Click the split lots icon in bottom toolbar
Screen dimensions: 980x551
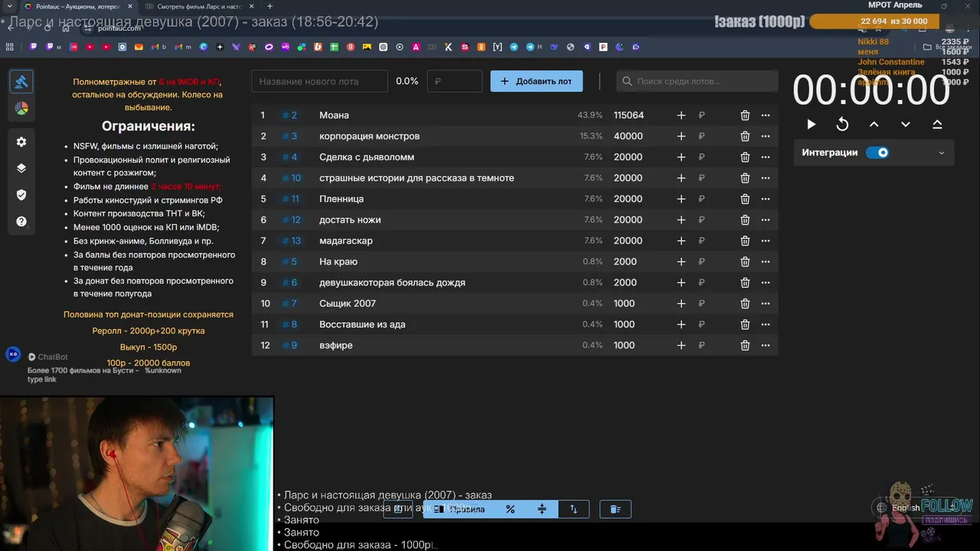pos(542,509)
